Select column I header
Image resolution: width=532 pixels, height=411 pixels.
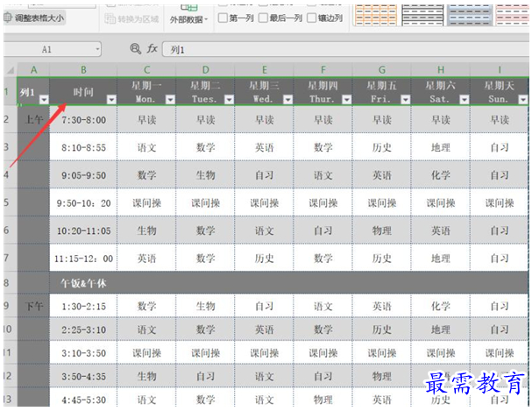pyautogui.click(x=500, y=70)
